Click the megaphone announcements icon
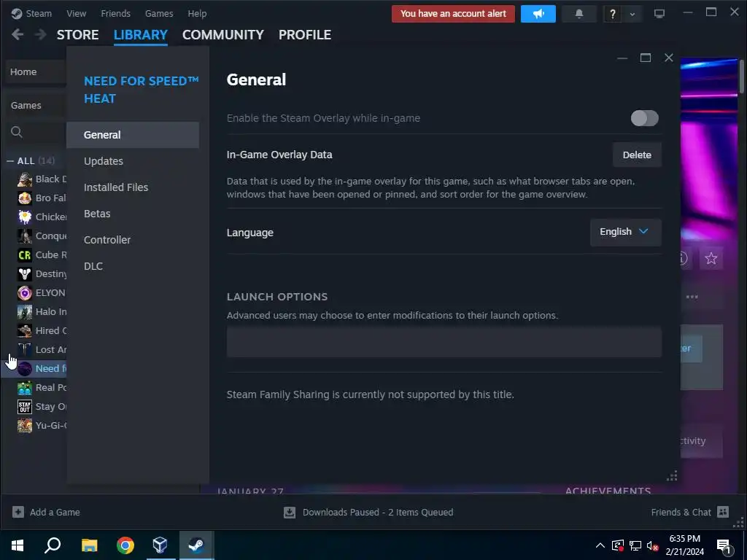This screenshot has width=747, height=560. (538, 14)
